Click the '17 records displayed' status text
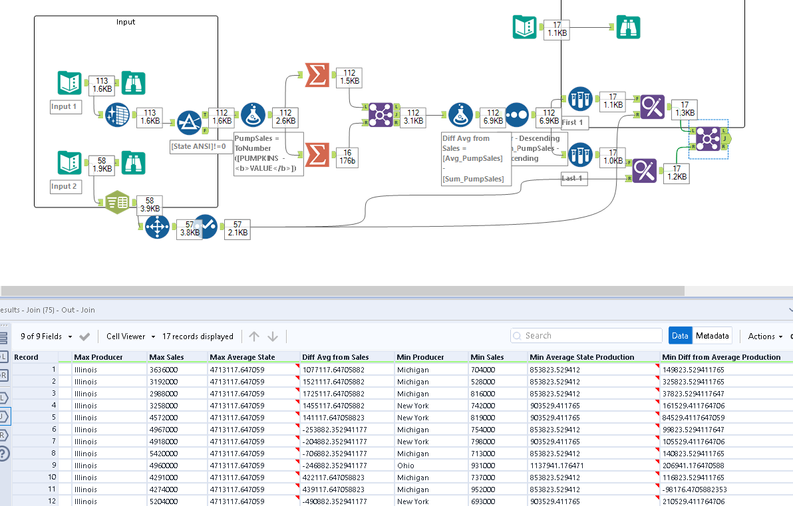This screenshot has width=793, height=506. (198, 336)
